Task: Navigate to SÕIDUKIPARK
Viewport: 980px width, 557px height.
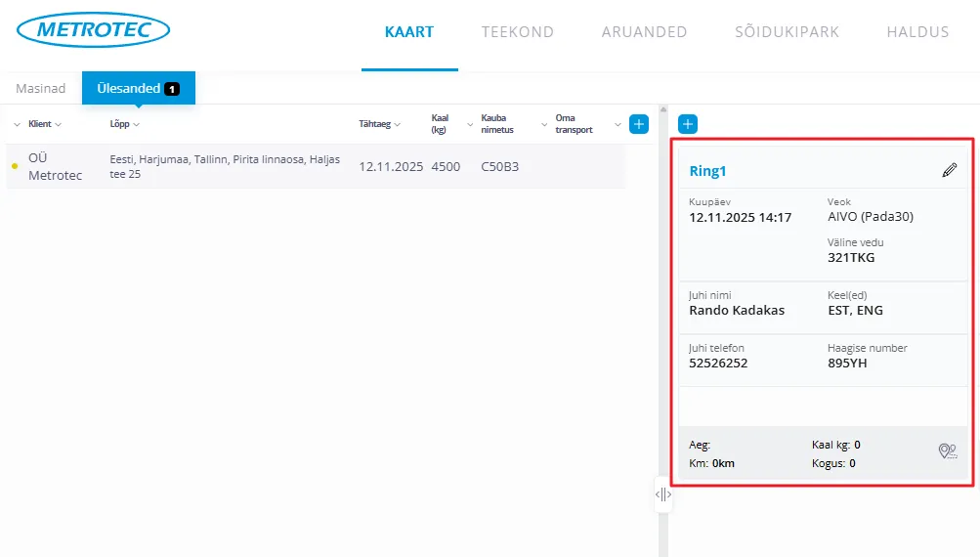Action: pos(787,31)
